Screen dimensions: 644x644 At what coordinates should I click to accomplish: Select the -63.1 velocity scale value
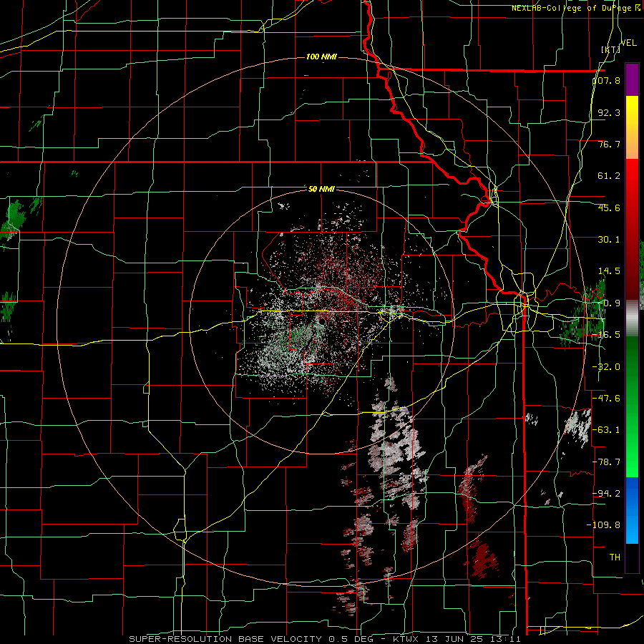tap(606, 430)
